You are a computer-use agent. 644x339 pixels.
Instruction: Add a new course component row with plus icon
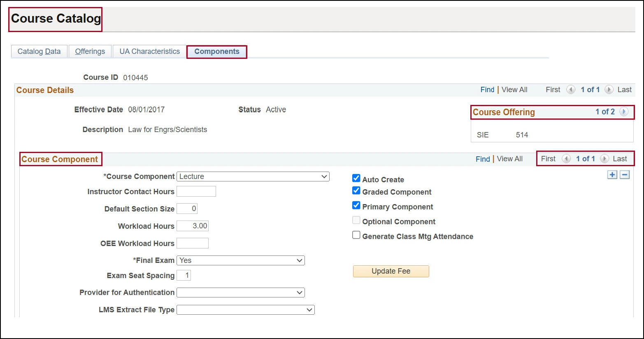pyautogui.click(x=612, y=175)
